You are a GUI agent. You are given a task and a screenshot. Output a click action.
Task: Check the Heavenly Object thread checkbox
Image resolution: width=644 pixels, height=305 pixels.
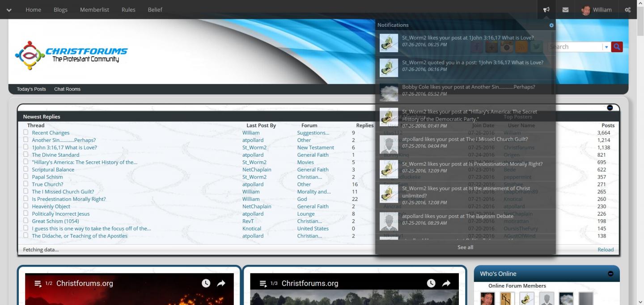coord(26,206)
